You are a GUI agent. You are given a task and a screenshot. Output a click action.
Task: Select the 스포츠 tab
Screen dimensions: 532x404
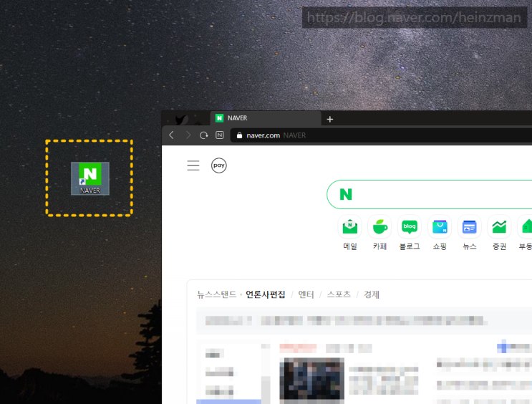coord(339,294)
